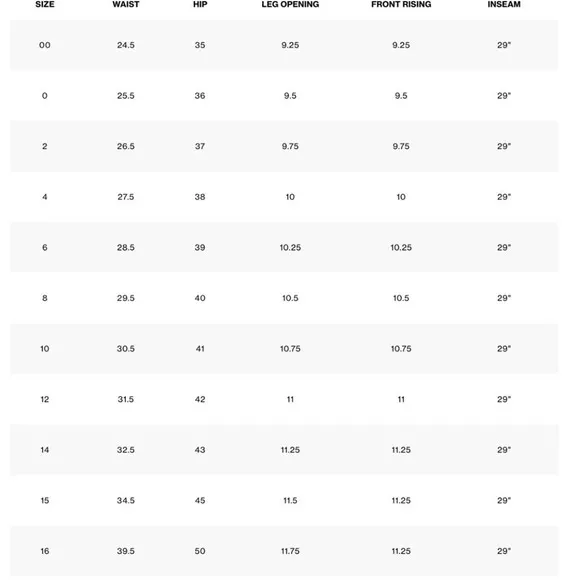580x580 pixels.
Task: Click hip value 43 in size 14 row
Action: point(200,450)
